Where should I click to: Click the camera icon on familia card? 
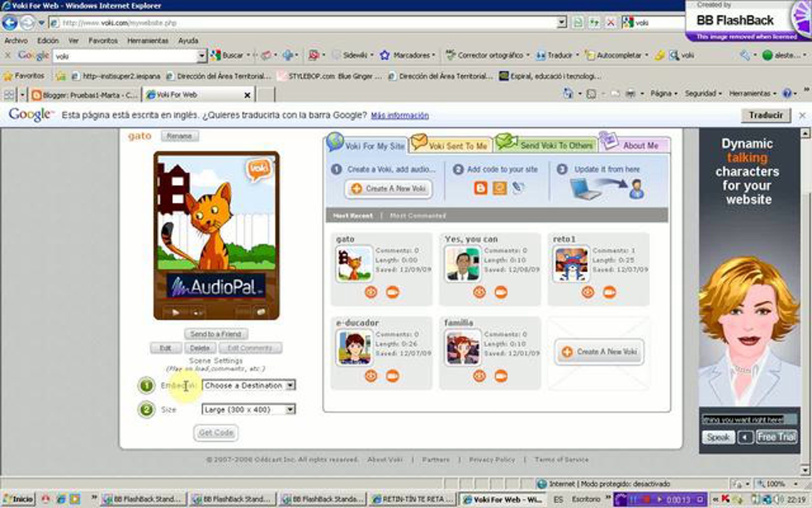pos(501,376)
